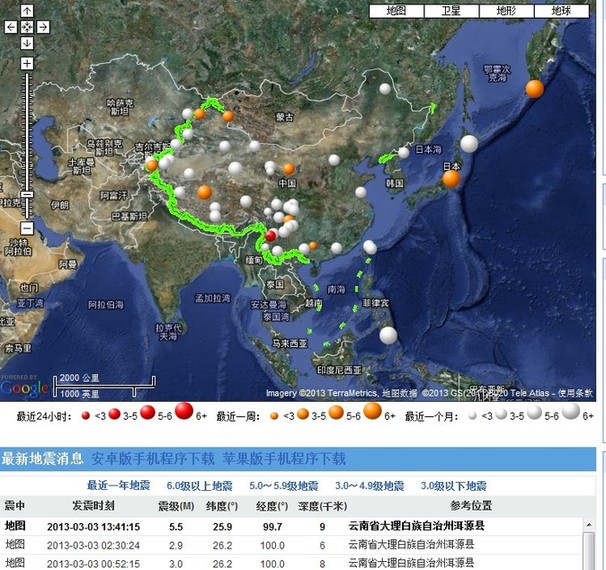Click the 参考位置 column header
The height and width of the screenshot is (570, 606).
point(471,505)
